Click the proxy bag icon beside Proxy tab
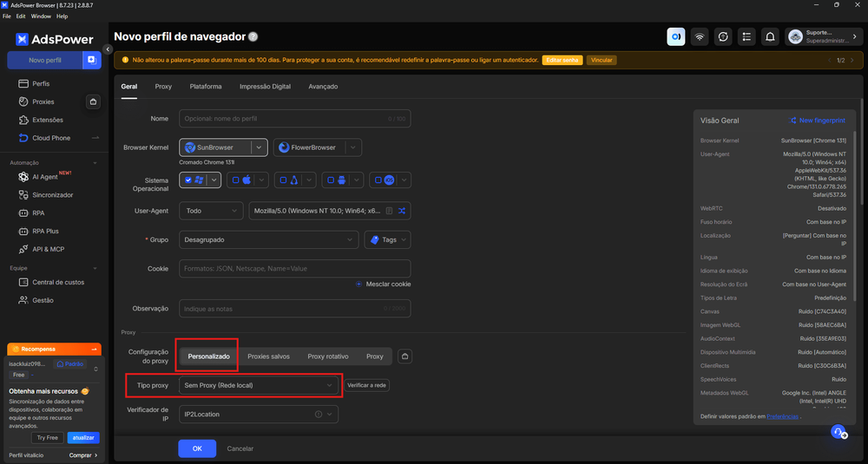Image resolution: width=868 pixels, height=464 pixels. (404, 356)
